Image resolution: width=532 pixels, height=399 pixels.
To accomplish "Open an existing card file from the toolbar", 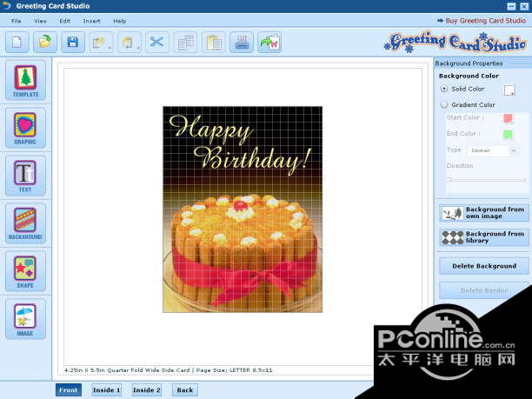I will click(45, 43).
